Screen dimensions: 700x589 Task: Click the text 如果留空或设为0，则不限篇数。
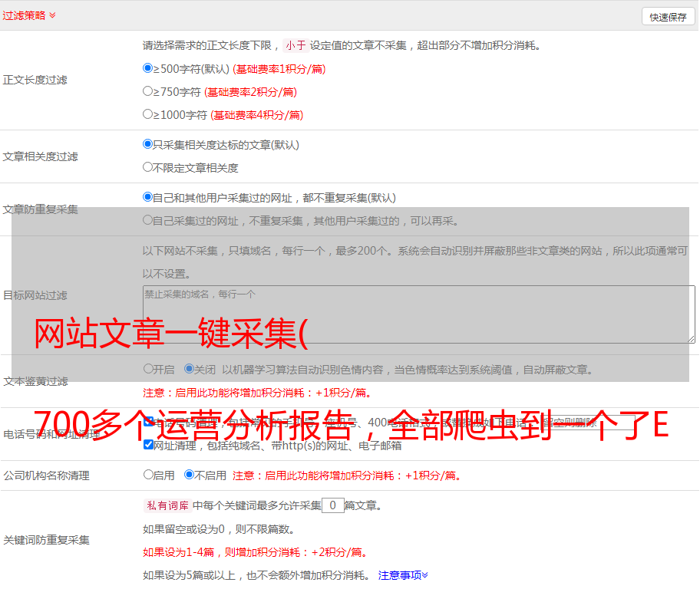(x=219, y=529)
